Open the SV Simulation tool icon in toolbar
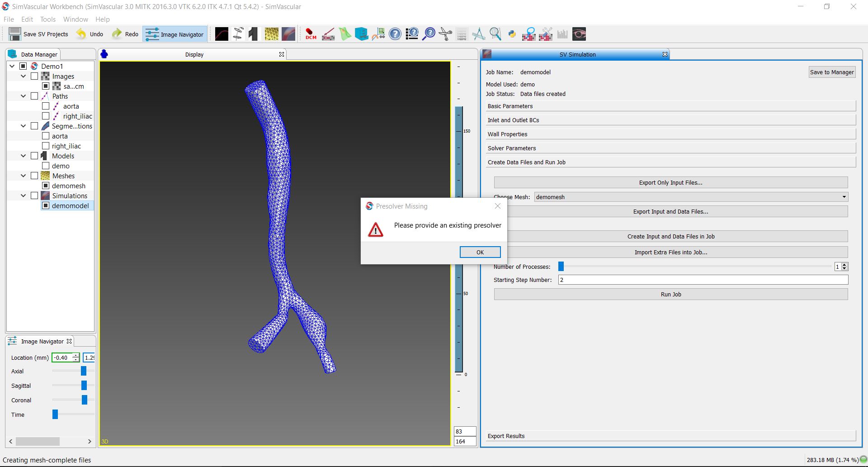The width and height of the screenshot is (868, 467). [x=288, y=34]
